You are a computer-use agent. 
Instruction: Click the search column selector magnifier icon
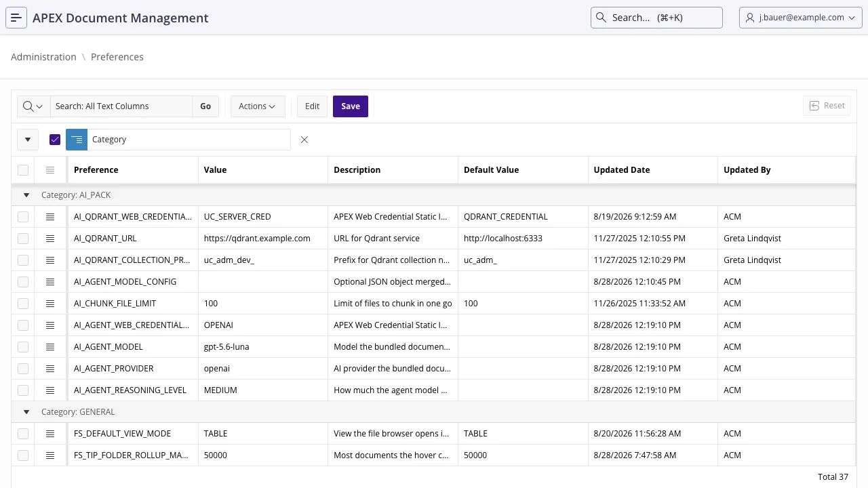pyautogui.click(x=33, y=106)
